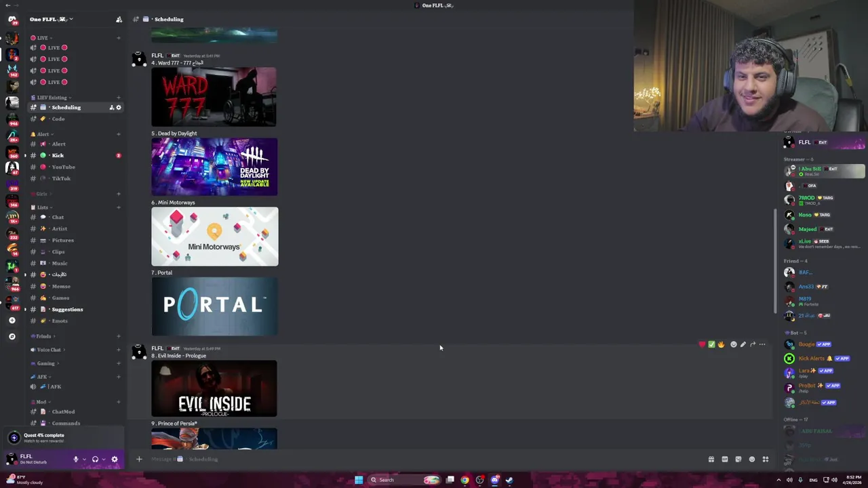Collapse the Mod category
Image resolution: width=868 pixels, height=488 pixels.
pos(41,402)
